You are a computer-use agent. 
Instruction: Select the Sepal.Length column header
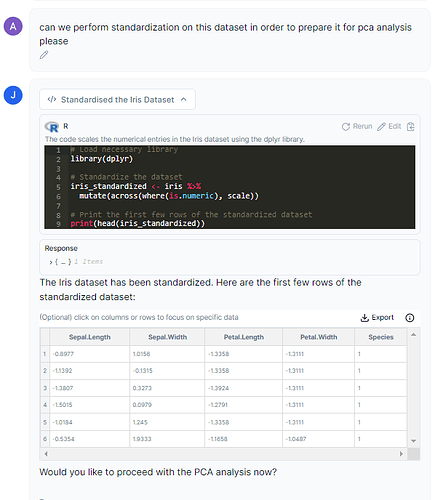click(x=90, y=337)
